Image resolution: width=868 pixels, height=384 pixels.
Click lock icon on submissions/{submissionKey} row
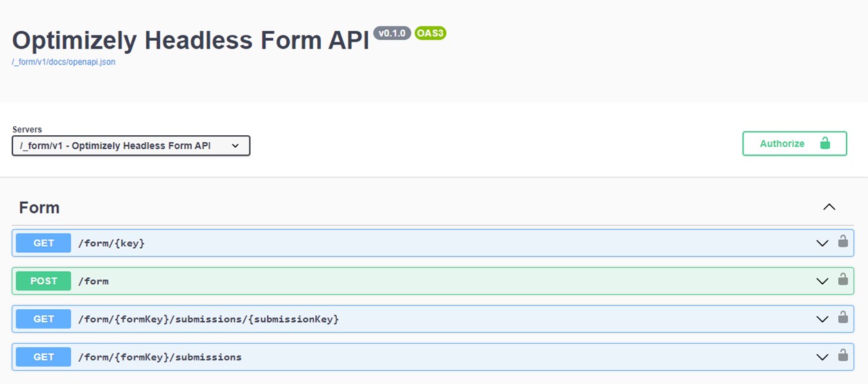tap(843, 318)
